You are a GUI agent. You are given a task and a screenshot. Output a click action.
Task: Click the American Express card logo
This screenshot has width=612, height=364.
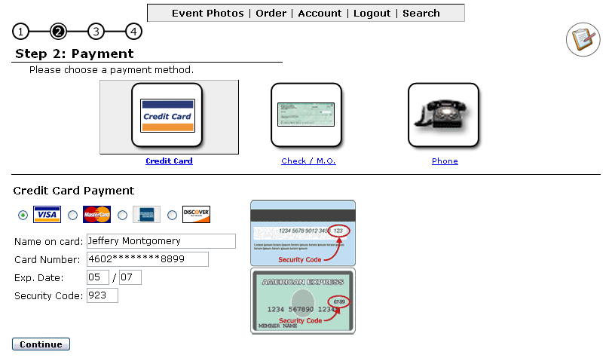click(x=146, y=215)
